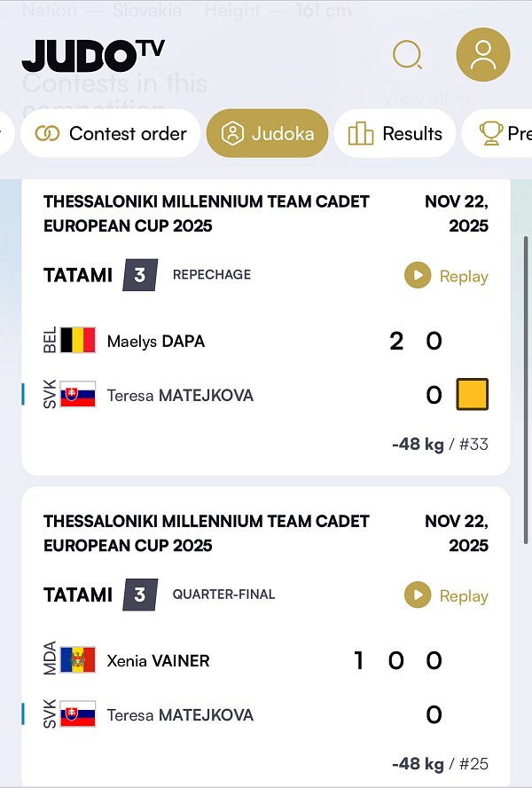Image resolution: width=532 pixels, height=788 pixels.
Task: Click the View all link
Action: (427, 97)
